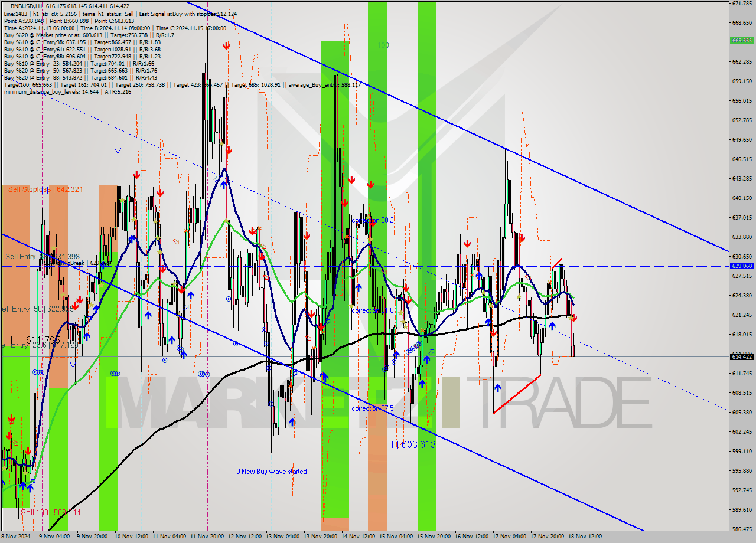Select the 'Sell Stoploss | 642.321' label
Viewport: 756px width, 543px height.
[x=45, y=189]
